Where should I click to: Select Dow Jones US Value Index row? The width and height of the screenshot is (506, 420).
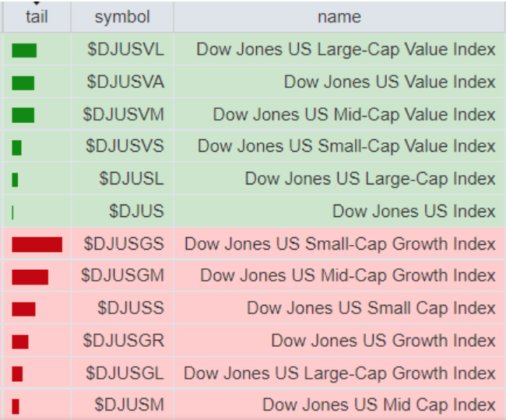coord(389,82)
